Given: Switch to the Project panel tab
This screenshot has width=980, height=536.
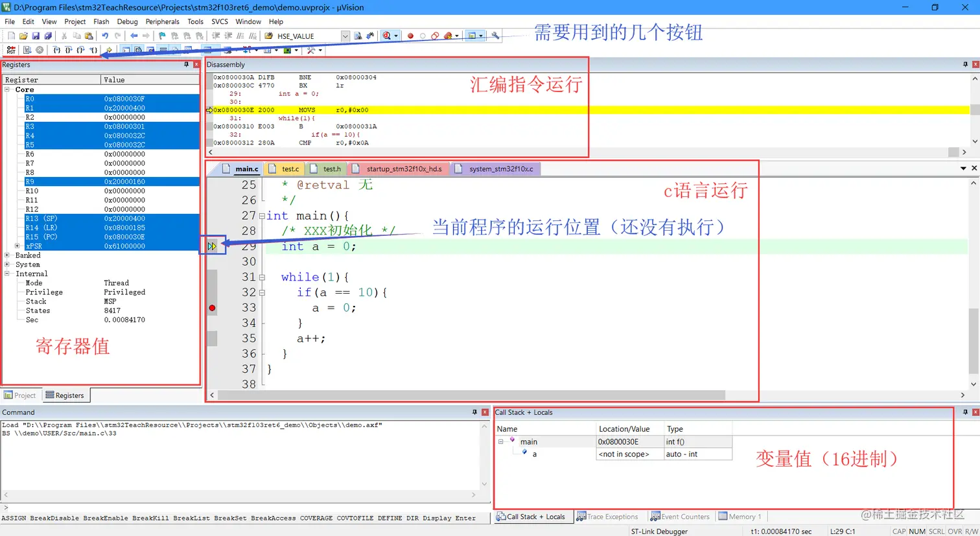Looking at the screenshot, I should pos(20,395).
